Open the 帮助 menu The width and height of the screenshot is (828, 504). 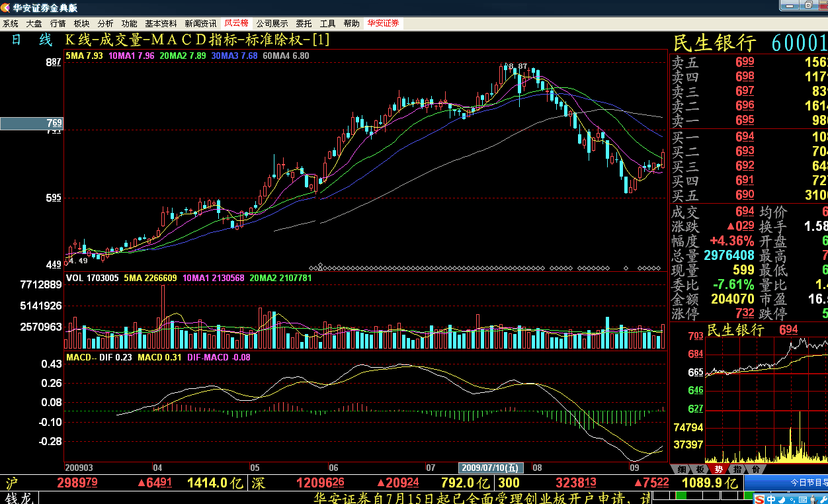[352, 23]
